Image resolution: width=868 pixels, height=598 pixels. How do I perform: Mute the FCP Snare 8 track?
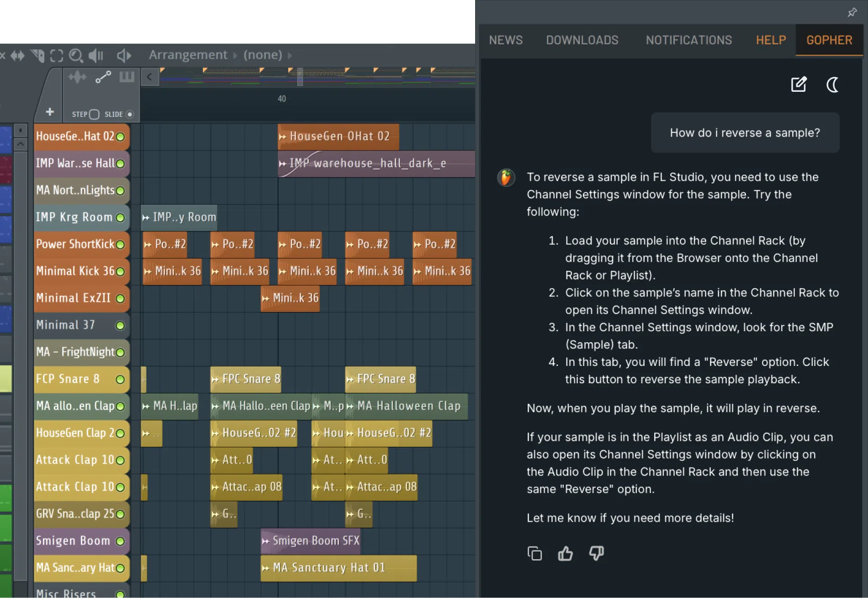coord(120,379)
